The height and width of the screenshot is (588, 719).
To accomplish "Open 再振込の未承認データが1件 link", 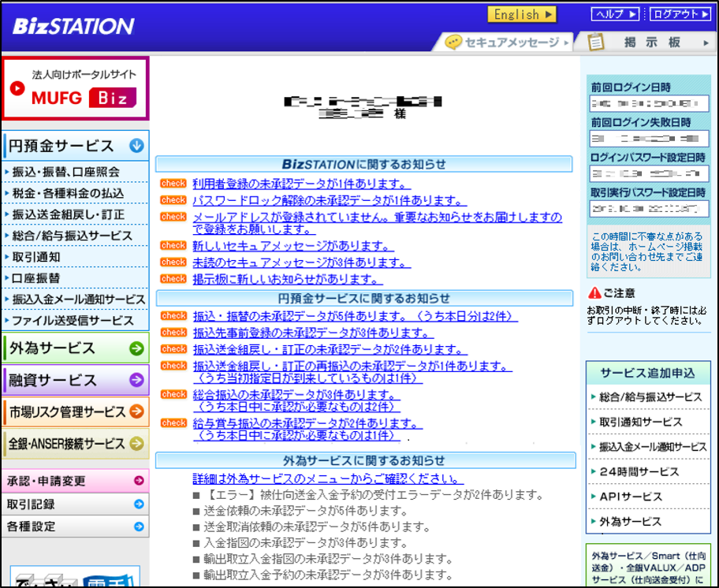I will (352, 372).
